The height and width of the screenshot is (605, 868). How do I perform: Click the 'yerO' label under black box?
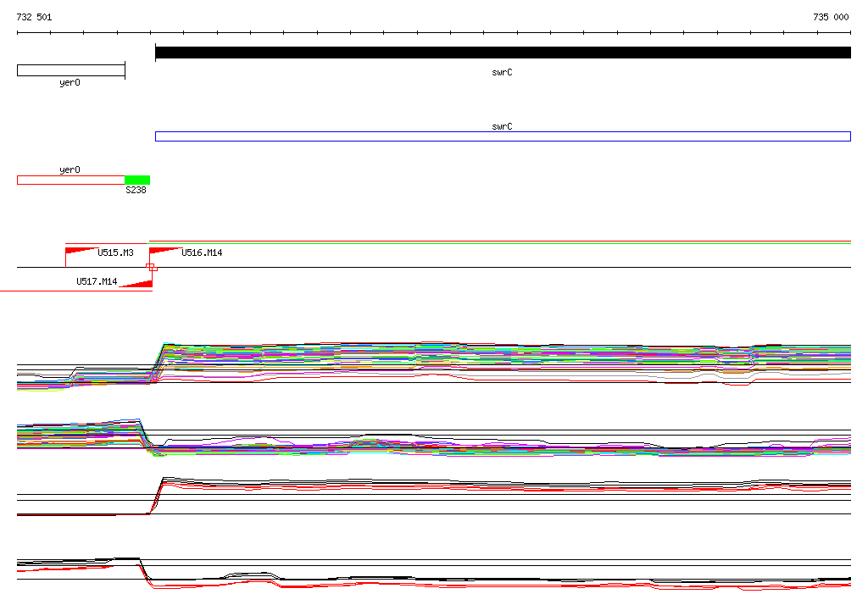point(70,82)
